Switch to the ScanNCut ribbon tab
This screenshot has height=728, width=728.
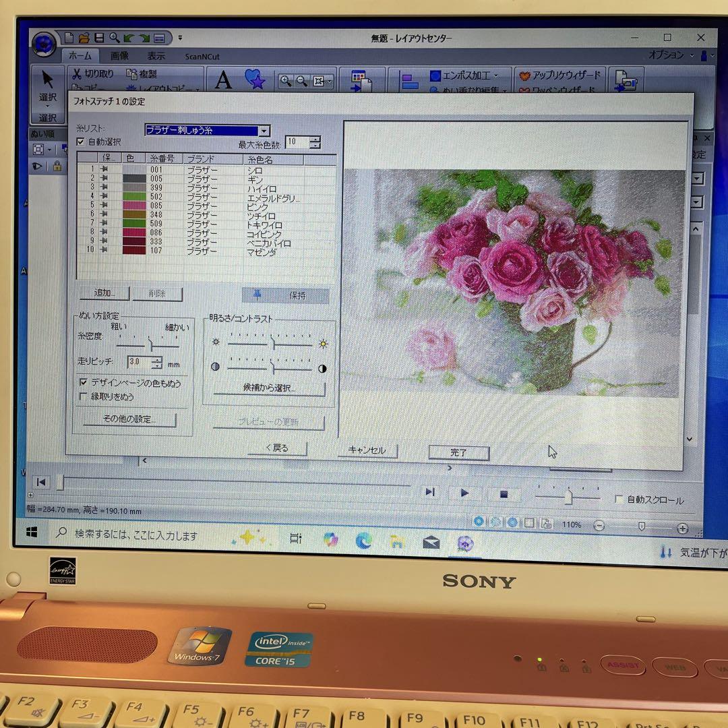point(202,57)
